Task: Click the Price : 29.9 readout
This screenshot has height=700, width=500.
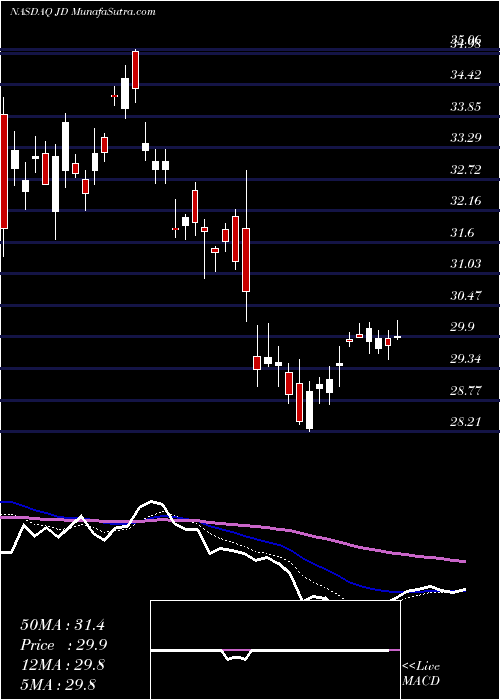Action: coord(64,645)
